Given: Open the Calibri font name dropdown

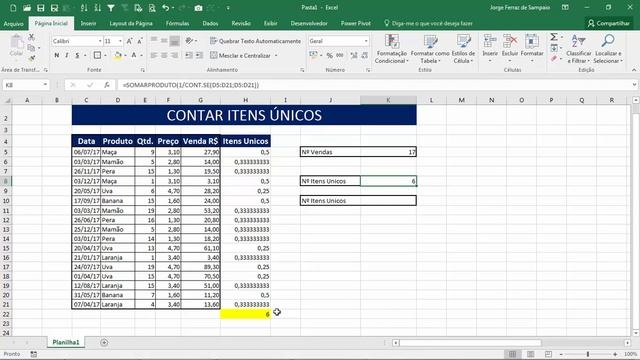Looking at the screenshot, I should tap(100, 41).
